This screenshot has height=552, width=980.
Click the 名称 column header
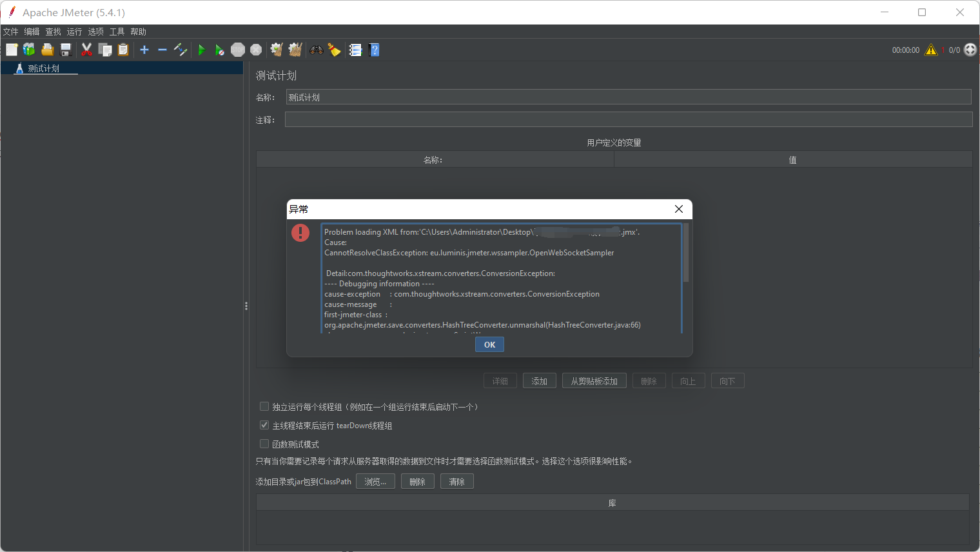click(435, 160)
